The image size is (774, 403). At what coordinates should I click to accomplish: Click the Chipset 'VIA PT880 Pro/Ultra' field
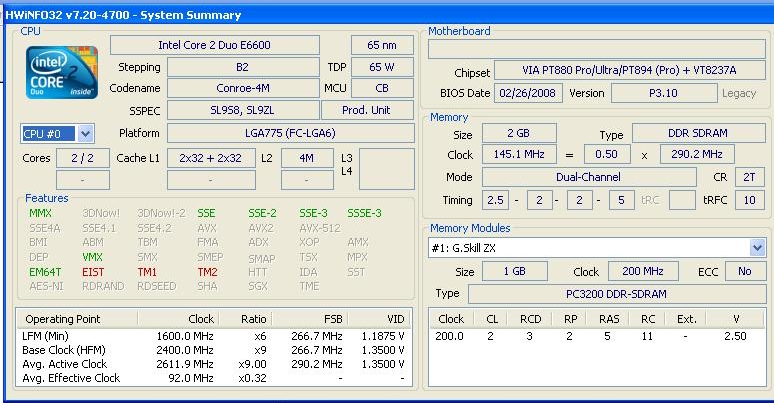coord(630,70)
